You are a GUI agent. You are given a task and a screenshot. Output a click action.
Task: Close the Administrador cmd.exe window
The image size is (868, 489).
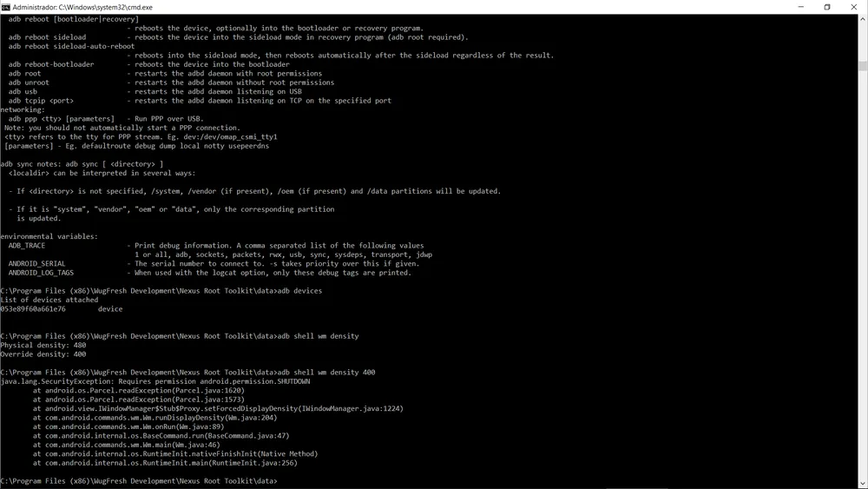(854, 7)
